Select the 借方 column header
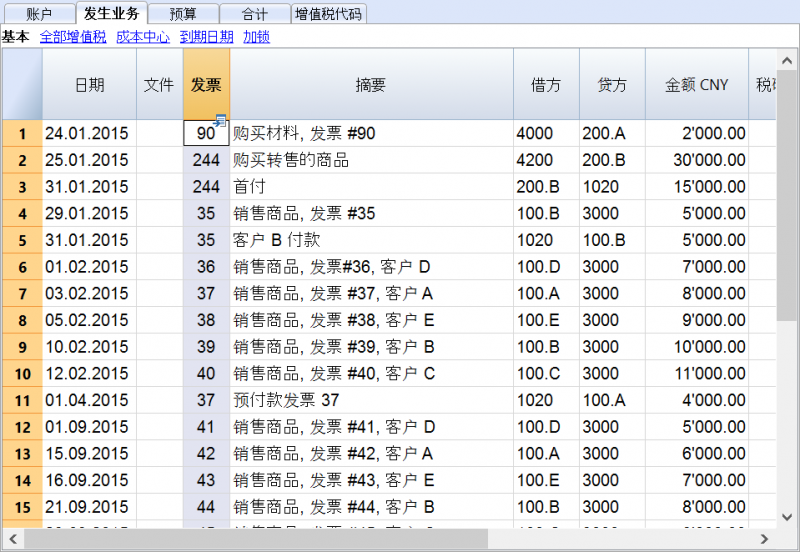 546,84
